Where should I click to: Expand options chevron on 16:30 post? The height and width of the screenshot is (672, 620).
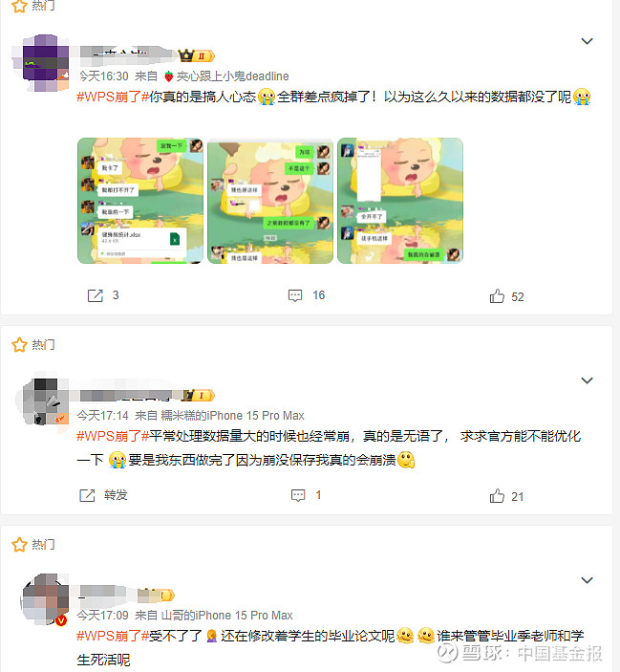[x=587, y=41]
